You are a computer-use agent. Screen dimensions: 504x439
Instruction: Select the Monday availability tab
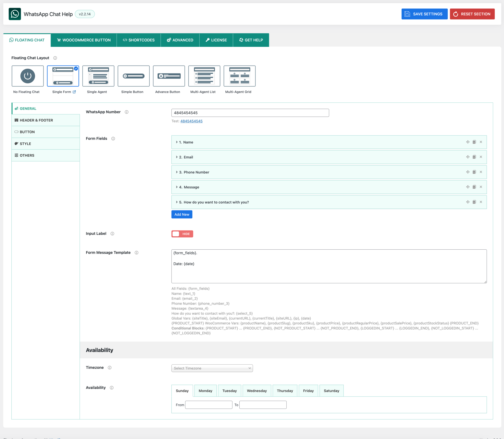206,391
